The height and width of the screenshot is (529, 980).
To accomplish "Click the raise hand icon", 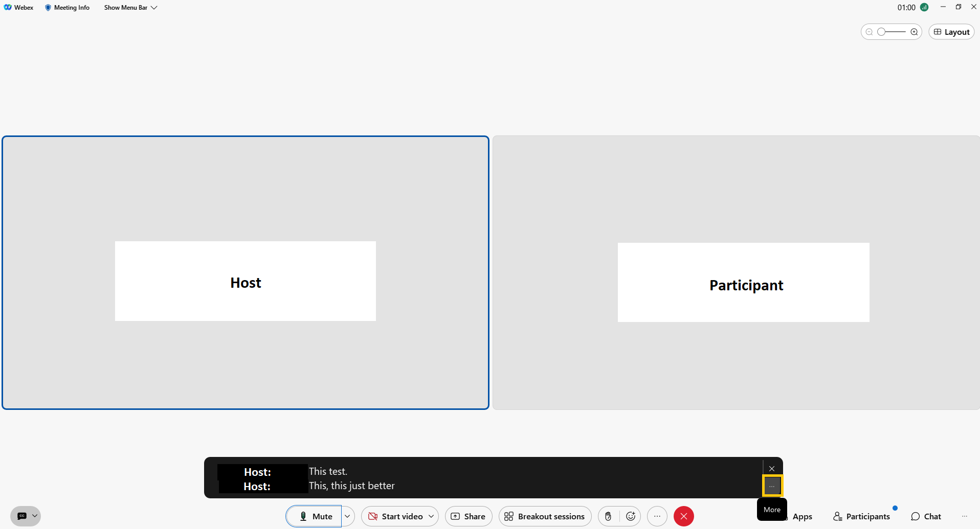I will pos(608,516).
